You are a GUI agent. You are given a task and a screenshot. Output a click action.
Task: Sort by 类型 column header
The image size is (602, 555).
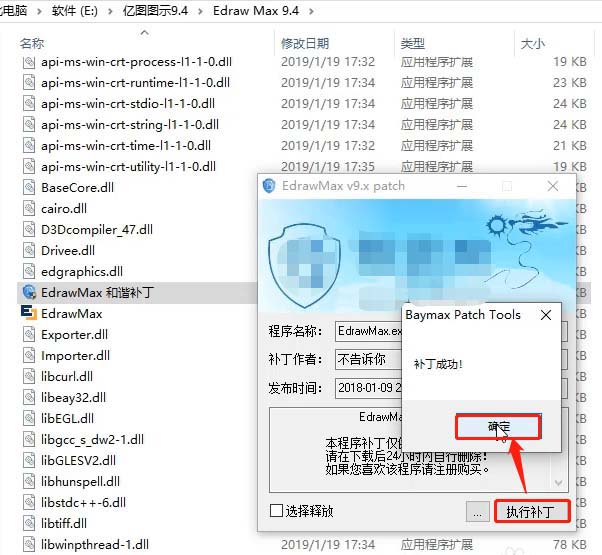413,43
